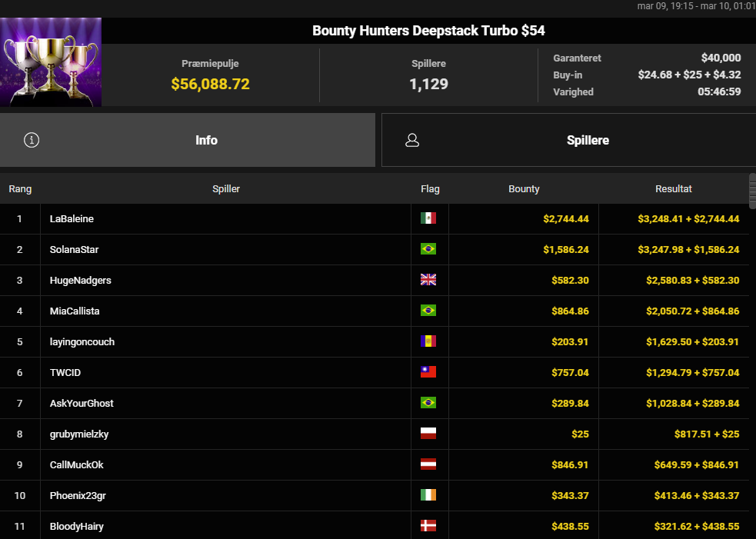The height and width of the screenshot is (539, 756).
Task: Sort by the Bounty column header
Action: (x=524, y=188)
